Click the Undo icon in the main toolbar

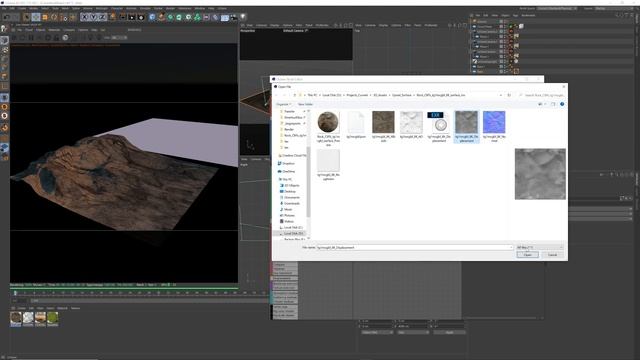point(7,17)
